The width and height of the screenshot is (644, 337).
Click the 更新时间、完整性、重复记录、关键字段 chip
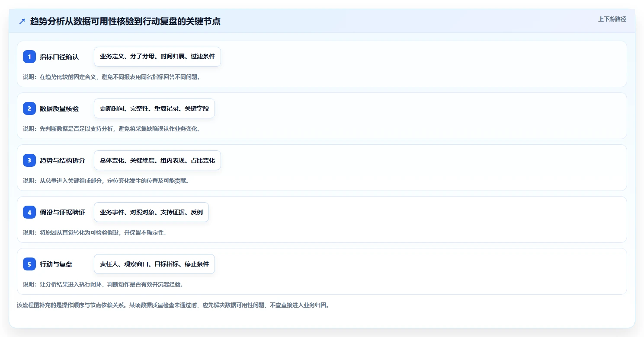154,108
